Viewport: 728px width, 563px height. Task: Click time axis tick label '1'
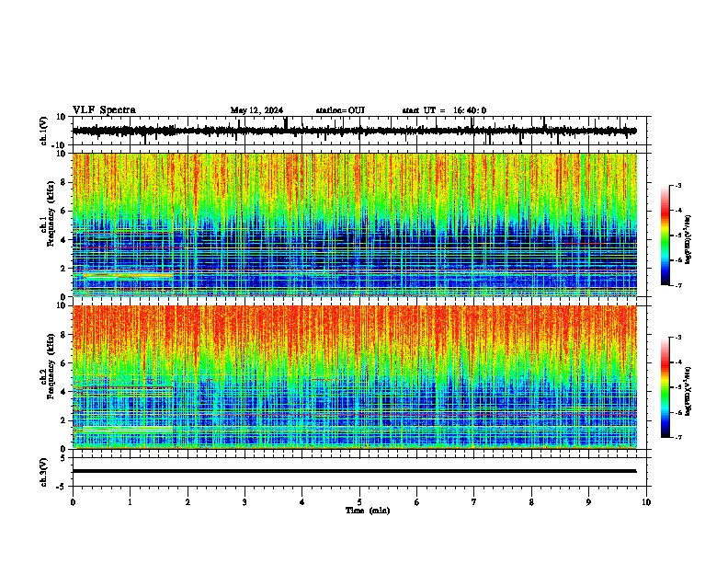pyautogui.click(x=130, y=502)
